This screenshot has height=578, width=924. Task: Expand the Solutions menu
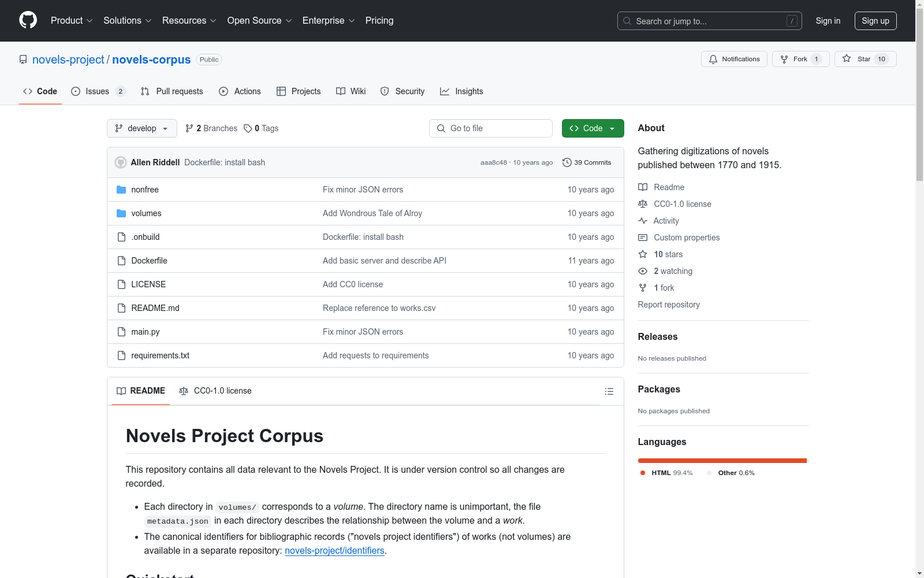(x=128, y=21)
